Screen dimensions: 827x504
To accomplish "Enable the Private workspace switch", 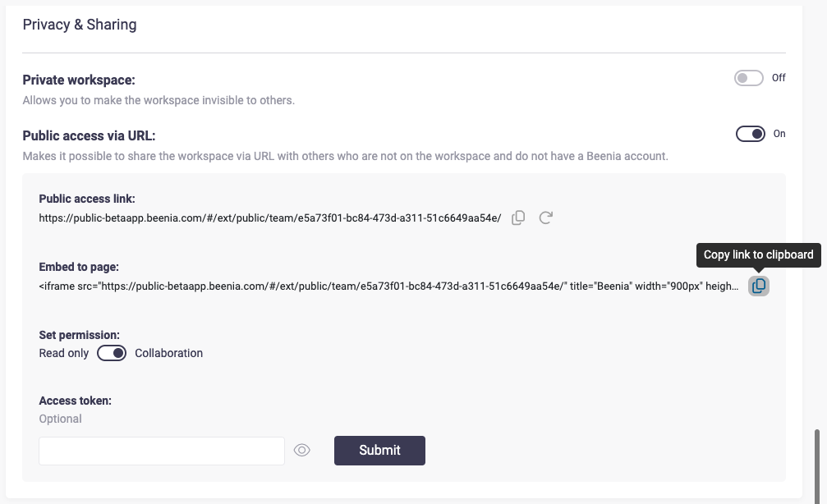I will (749, 78).
